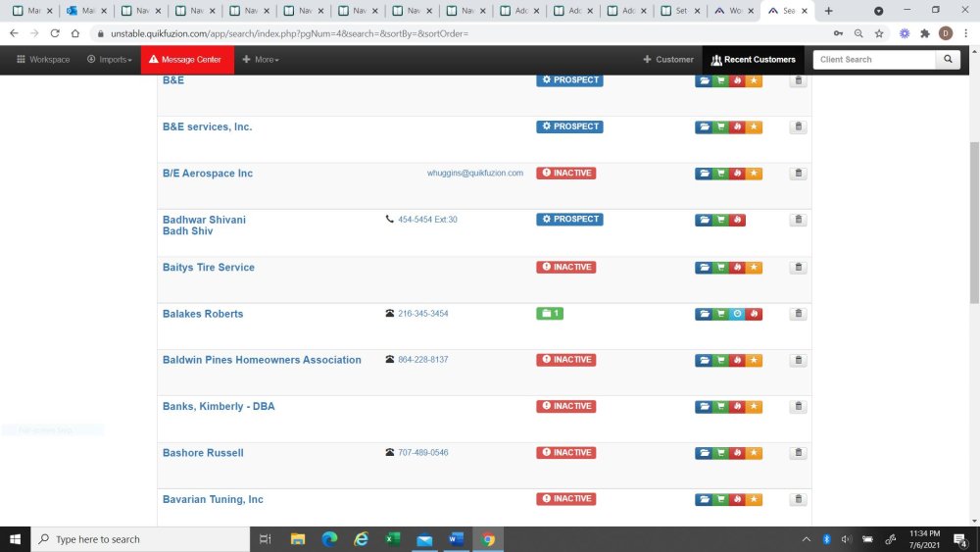Open Bavarian Tuning, Inc customer link
Image resolution: width=980 pixels, height=552 pixels.
[x=213, y=499]
